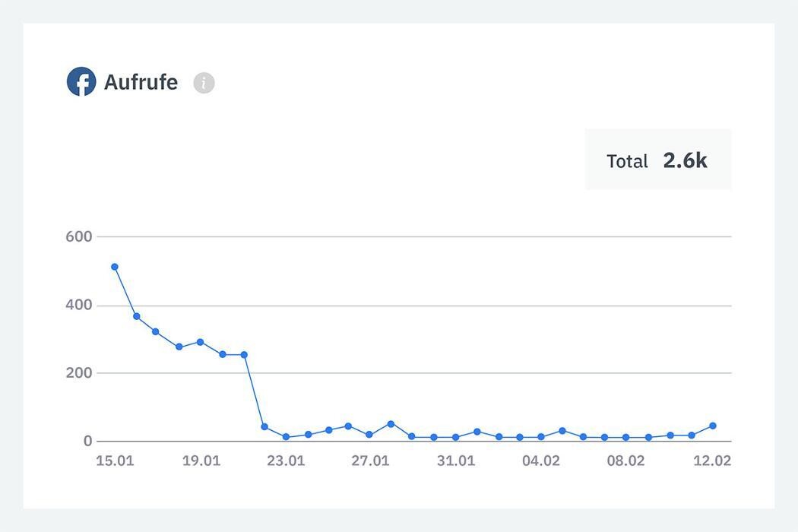Select the last data point on 12.02
Screen dimensions: 798x532
713,426
